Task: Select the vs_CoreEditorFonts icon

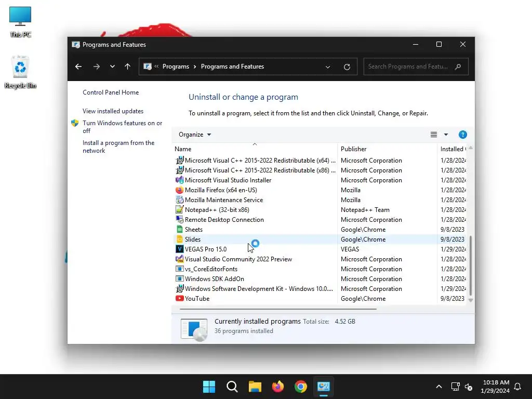Action: coord(179,269)
